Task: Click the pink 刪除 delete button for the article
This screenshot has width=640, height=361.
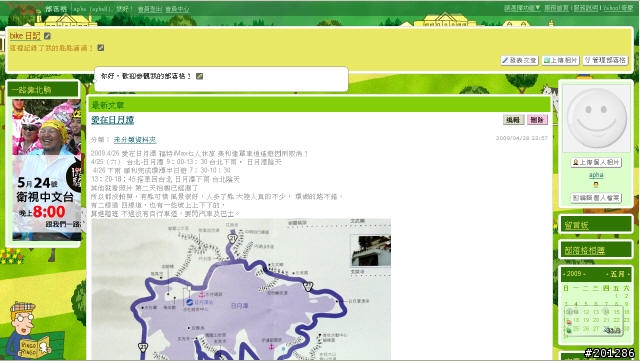Action: coord(537,120)
